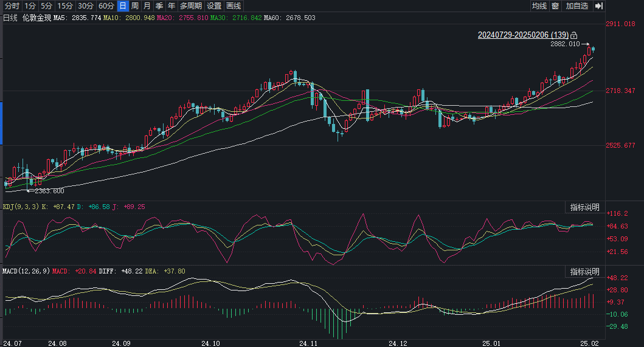Select the 1分 one-minute period tab
Image resolution: width=644 pixels, height=347 pixels.
[x=30, y=6]
